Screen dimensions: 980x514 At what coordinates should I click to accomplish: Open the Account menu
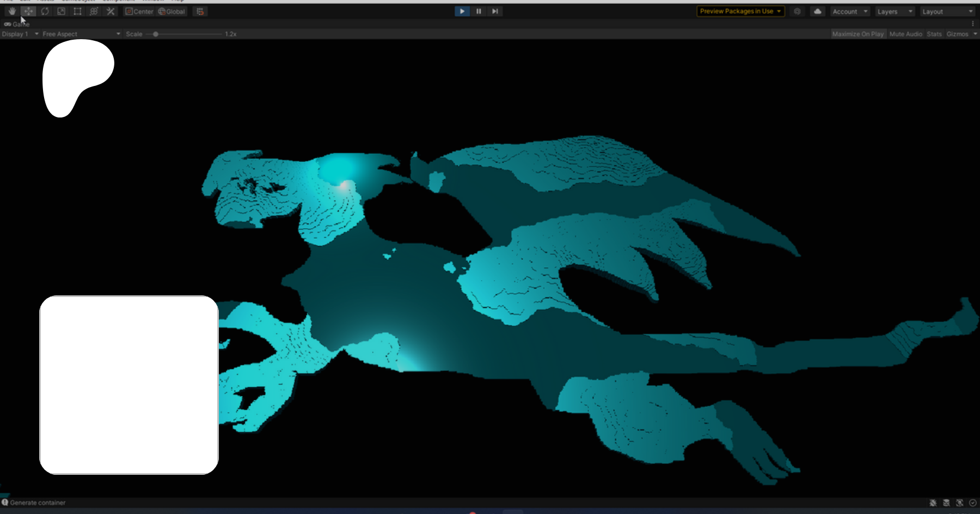(850, 11)
